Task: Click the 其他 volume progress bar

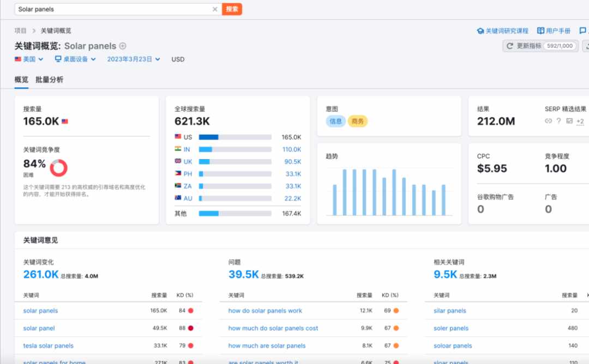Action: pos(235,214)
